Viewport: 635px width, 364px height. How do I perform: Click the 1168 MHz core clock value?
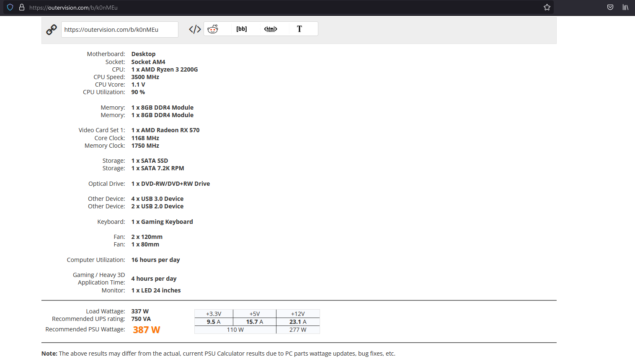(x=145, y=138)
